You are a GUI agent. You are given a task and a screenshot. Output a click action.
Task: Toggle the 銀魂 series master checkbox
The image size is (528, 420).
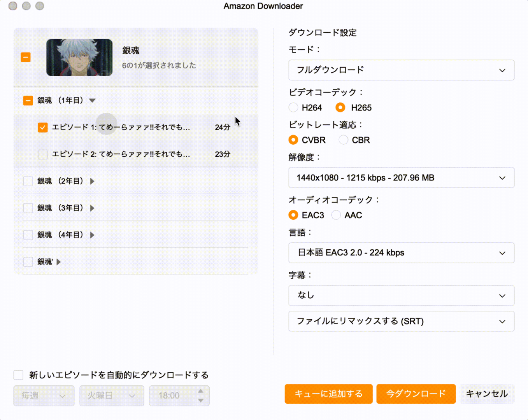click(26, 58)
